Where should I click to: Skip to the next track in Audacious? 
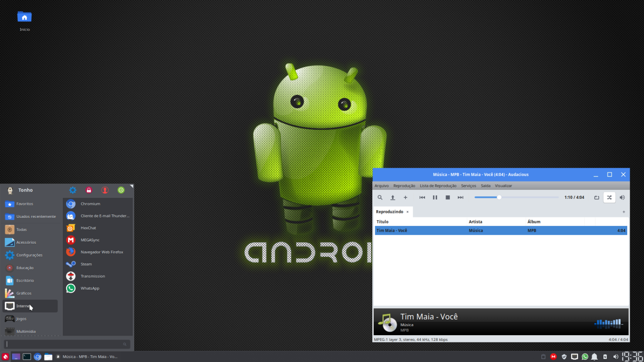(x=460, y=197)
